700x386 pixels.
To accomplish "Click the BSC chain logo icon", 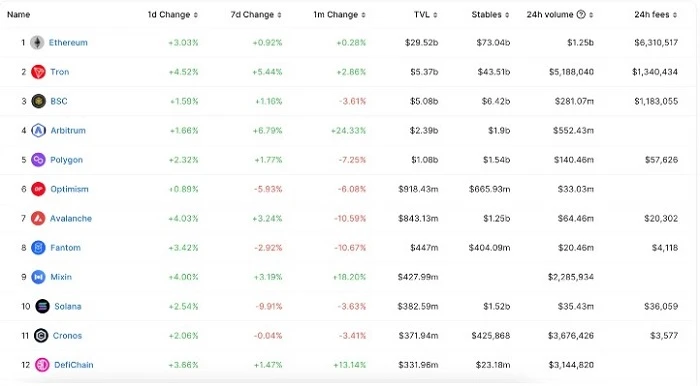I will (38, 101).
